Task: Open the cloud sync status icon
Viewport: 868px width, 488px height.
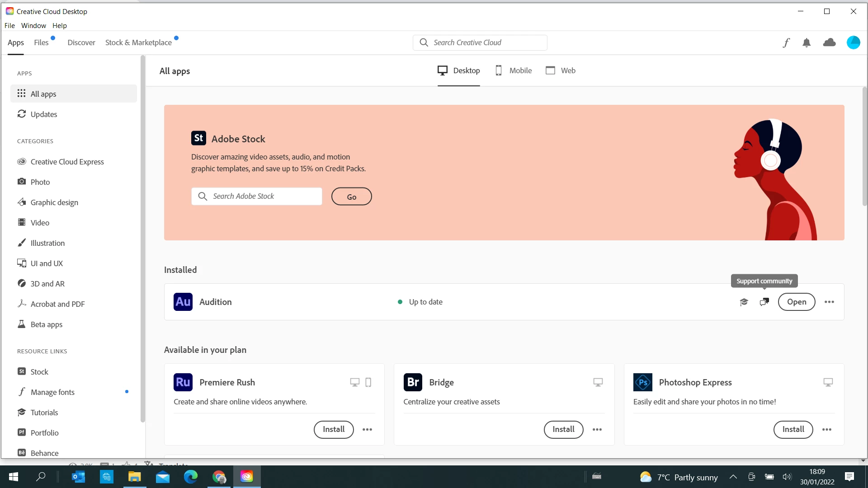Action: tap(829, 42)
